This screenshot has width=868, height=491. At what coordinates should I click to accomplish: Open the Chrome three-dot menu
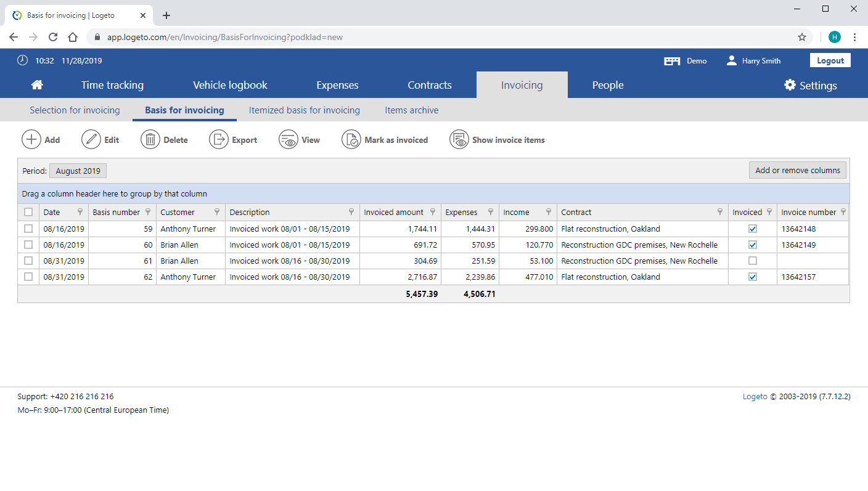(x=854, y=37)
